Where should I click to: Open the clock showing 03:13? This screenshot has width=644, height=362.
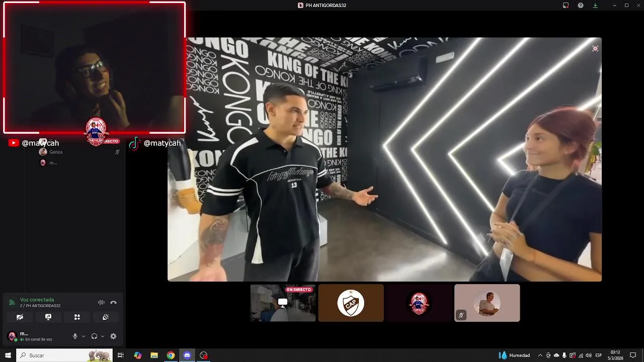pyautogui.click(x=616, y=355)
